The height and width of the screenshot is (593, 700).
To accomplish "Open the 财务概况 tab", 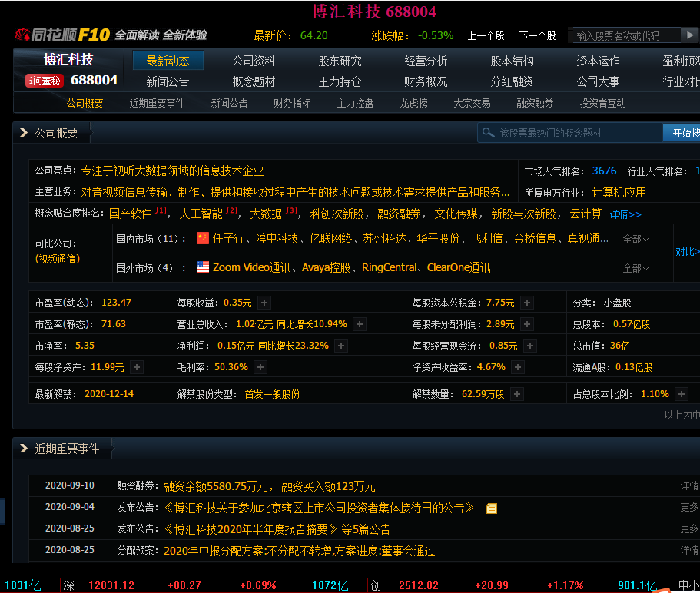I will [x=426, y=81].
